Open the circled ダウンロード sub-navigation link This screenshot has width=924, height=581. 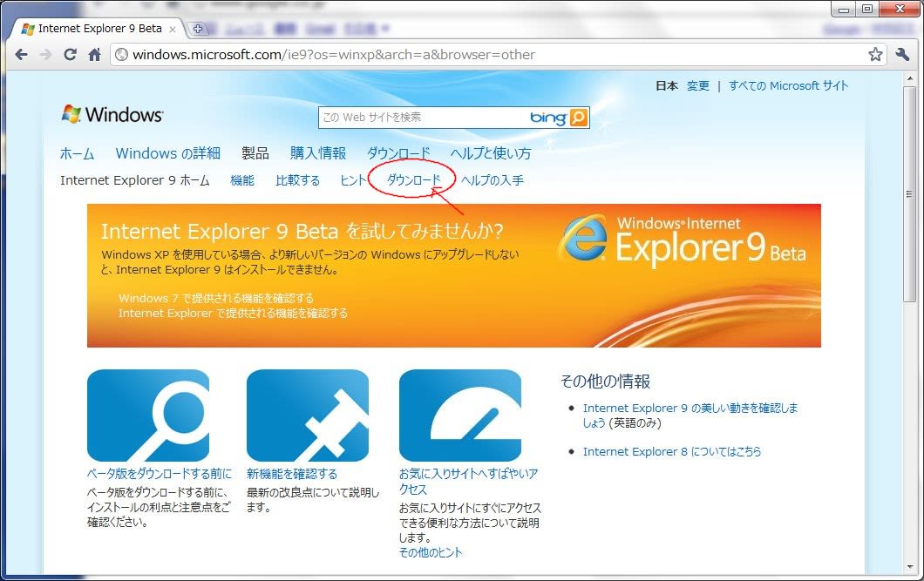click(414, 180)
